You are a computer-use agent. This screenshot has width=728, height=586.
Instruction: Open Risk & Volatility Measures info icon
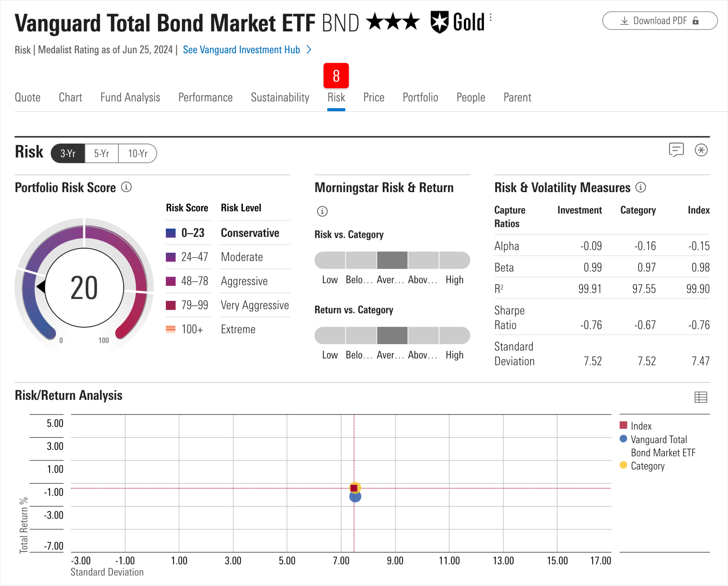click(x=641, y=187)
